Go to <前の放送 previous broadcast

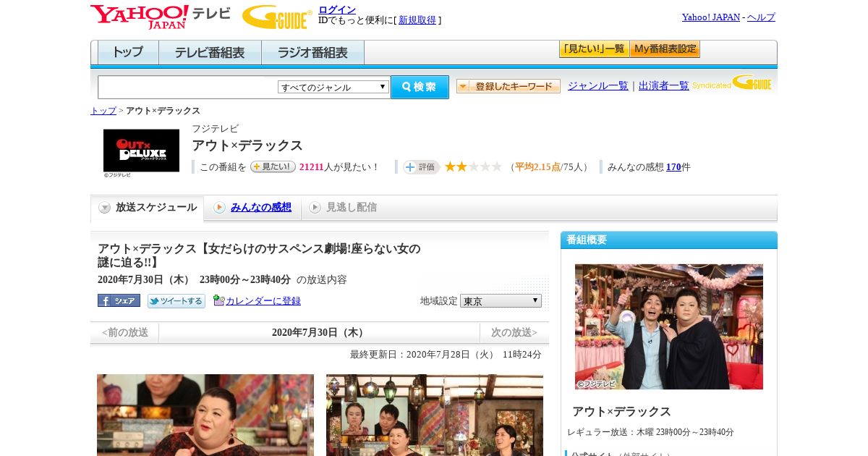click(x=125, y=332)
